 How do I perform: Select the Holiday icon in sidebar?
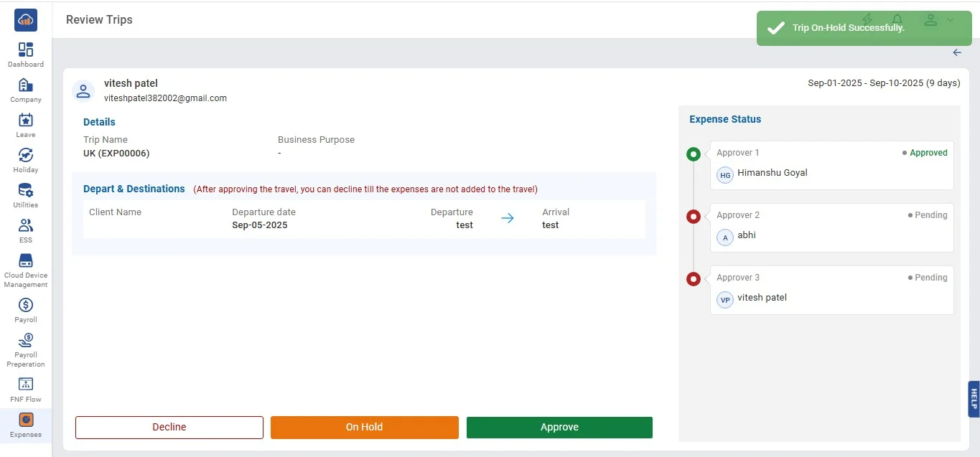coord(26,156)
